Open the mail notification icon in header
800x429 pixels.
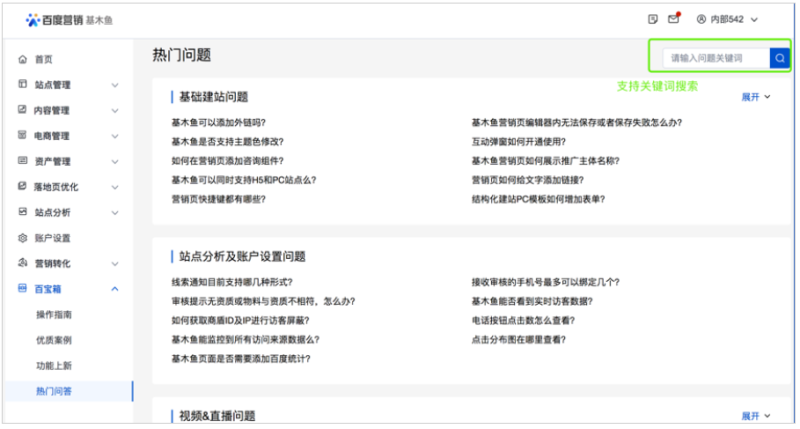pos(673,19)
